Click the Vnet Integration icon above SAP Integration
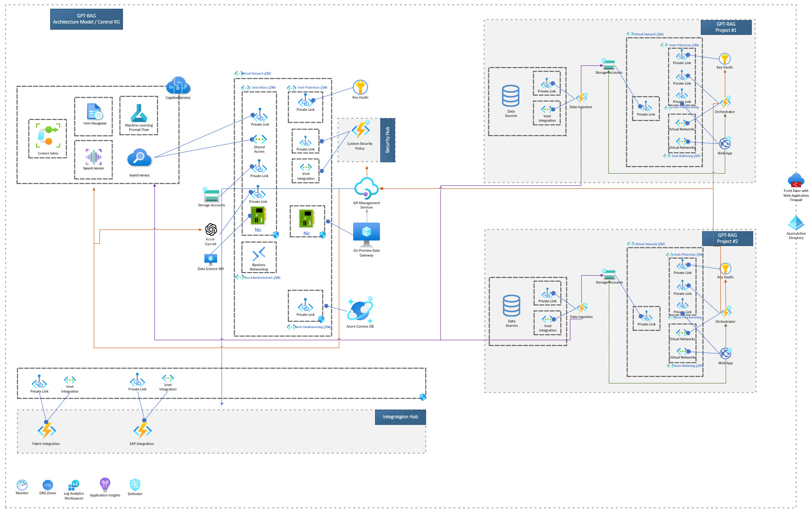The width and height of the screenshot is (812, 513). (x=168, y=378)
